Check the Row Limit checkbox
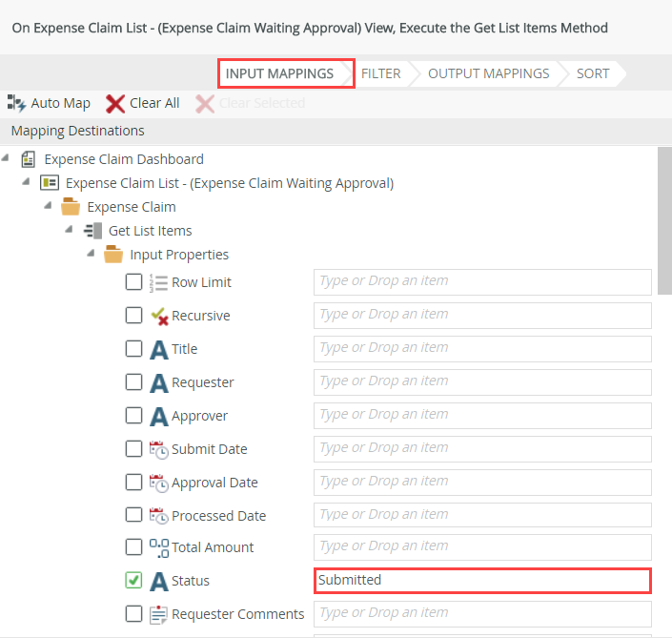 click(133, 282)
